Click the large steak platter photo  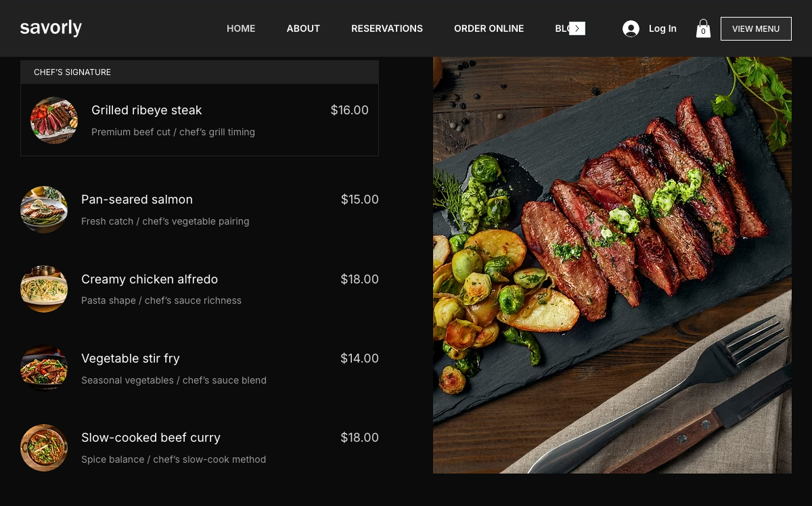(x=612, y=265)
